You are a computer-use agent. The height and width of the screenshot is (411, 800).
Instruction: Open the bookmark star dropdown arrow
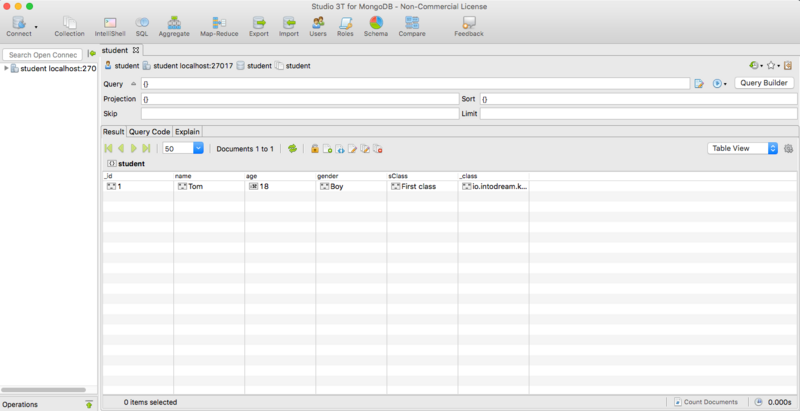point(779,66)
